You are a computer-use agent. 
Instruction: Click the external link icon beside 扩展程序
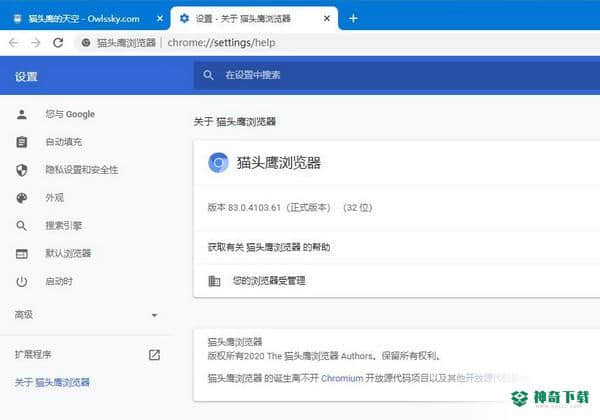(155, 355)
